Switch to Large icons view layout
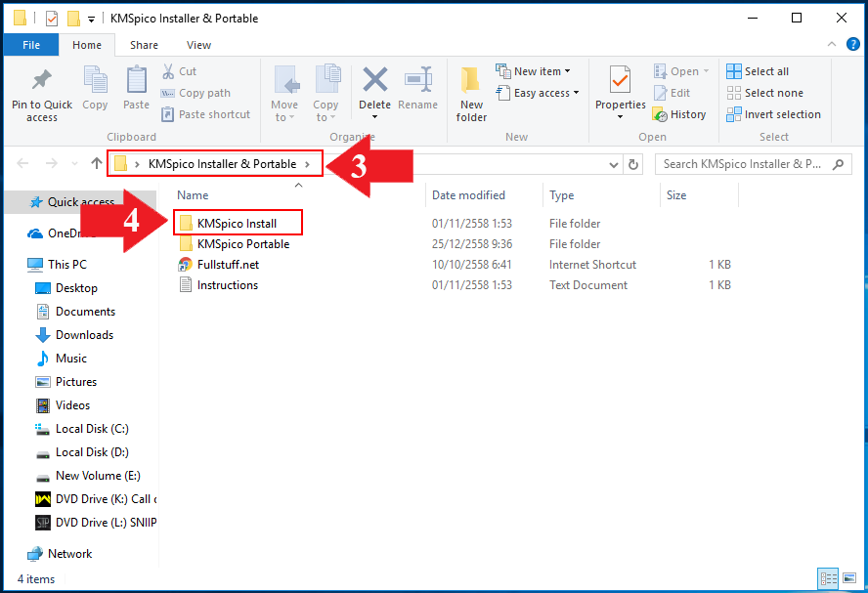Screen dimensions: 868x593 pyautogui.click(x=849, y=578)
